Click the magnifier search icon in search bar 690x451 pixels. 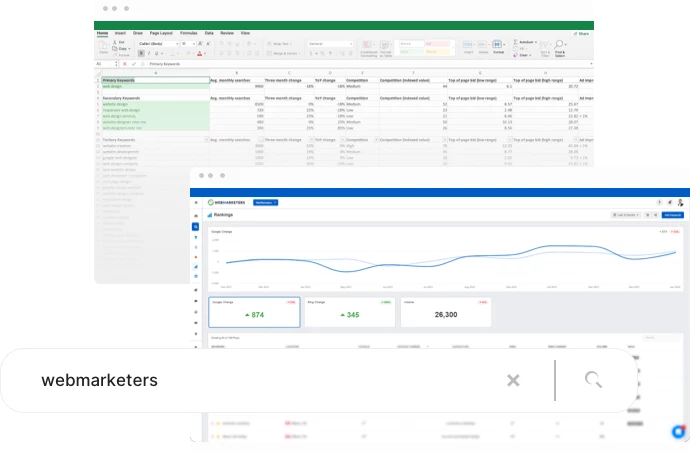[x=593, y=379]
